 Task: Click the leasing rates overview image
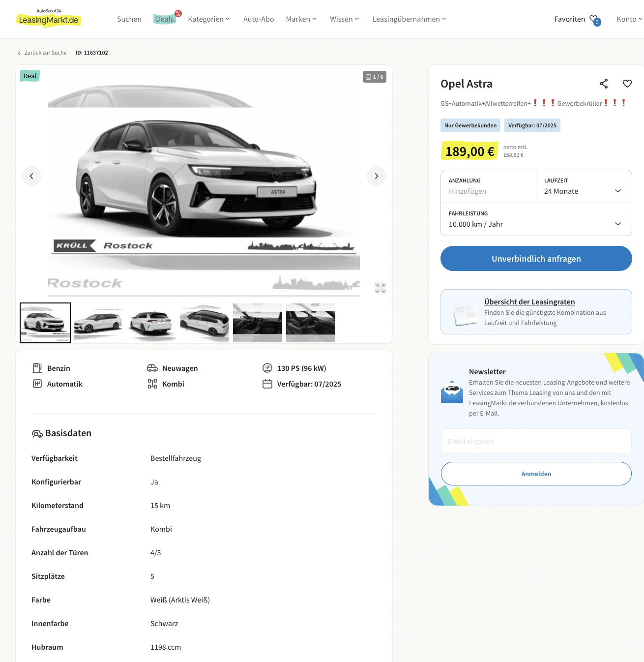466,315
